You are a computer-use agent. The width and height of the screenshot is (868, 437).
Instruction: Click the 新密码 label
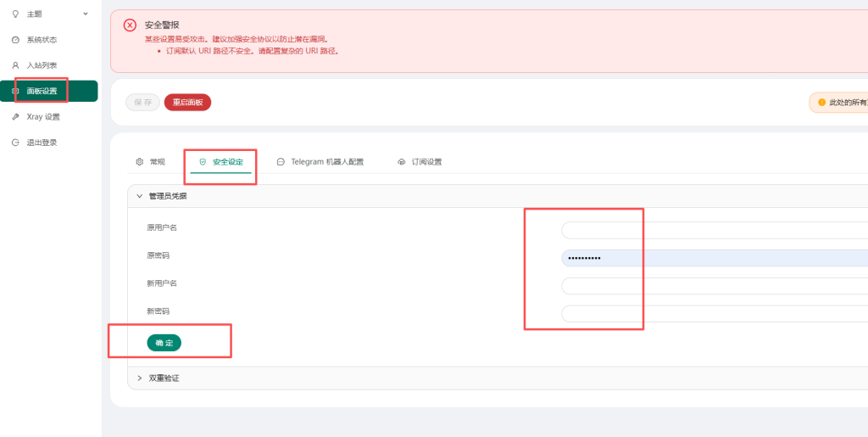[158, 311]
